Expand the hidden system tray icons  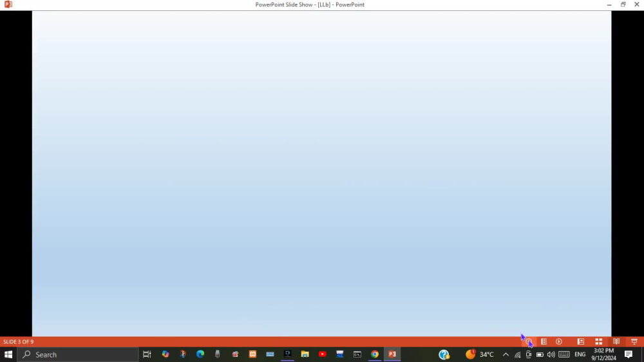[506, 354]
